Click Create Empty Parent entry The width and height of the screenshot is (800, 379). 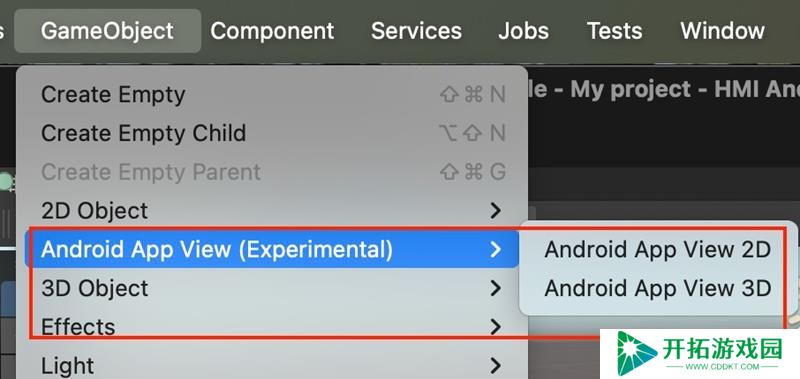[x=272, y=172]
